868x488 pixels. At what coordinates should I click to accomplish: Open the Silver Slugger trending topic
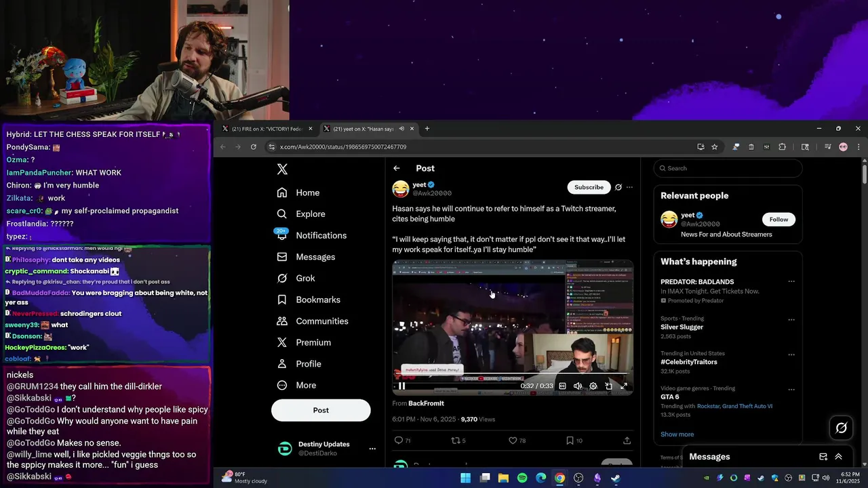click(x=682, y=327)
